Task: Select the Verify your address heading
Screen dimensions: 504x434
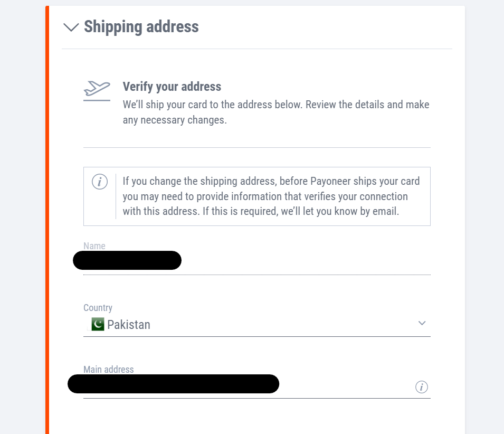Action: tap(172, 87)
